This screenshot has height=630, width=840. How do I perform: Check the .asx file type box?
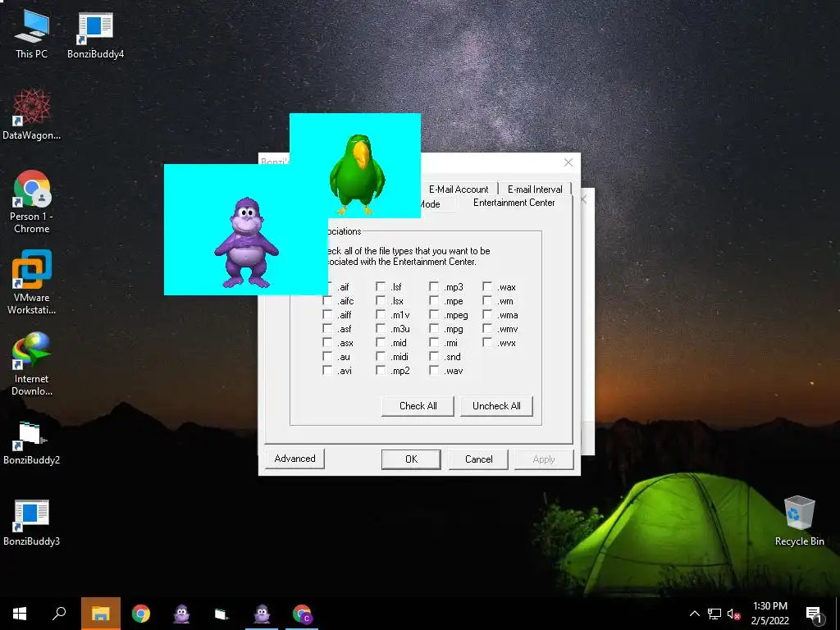(327, 342)
